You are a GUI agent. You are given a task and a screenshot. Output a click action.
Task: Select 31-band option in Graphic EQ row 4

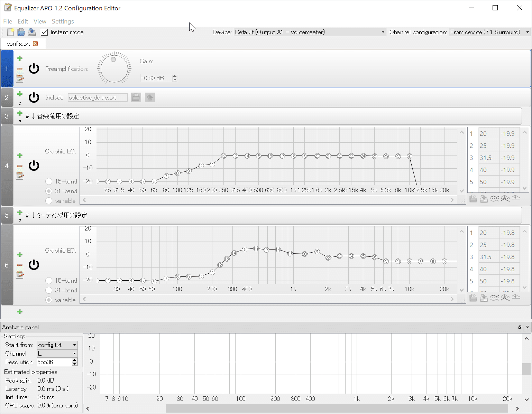[49, 191]
